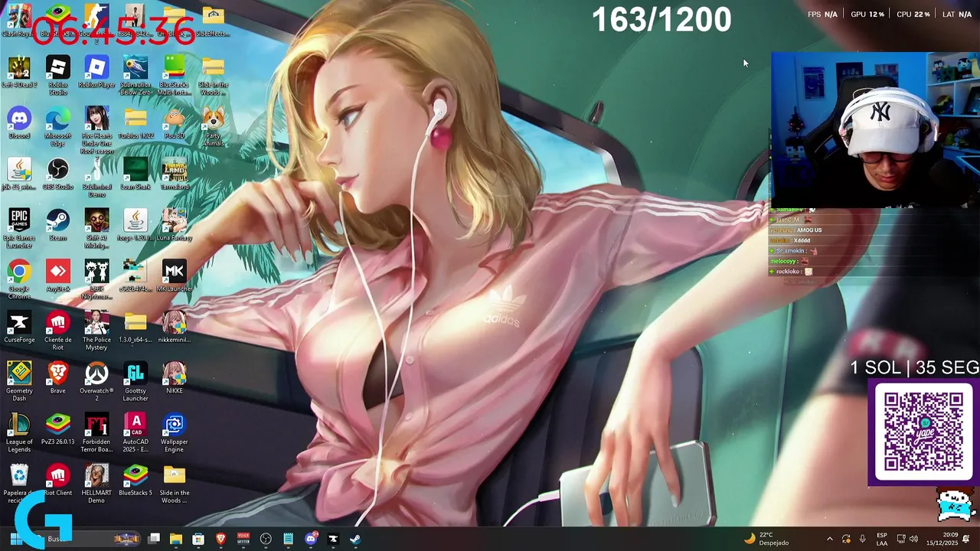The height and width of the screenshot is (551, 980).
Task: Open the Brave browser desktop icon
Action: tap(58, 378)
